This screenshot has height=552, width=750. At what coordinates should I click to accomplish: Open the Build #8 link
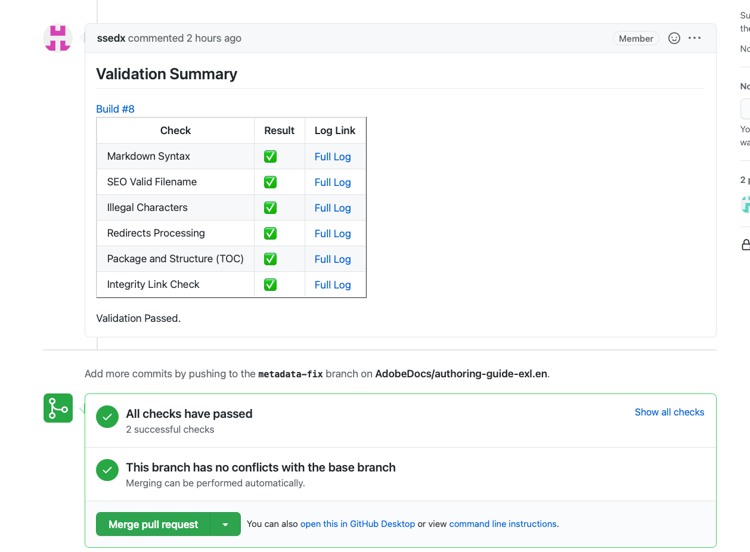(x=115, y=109)
